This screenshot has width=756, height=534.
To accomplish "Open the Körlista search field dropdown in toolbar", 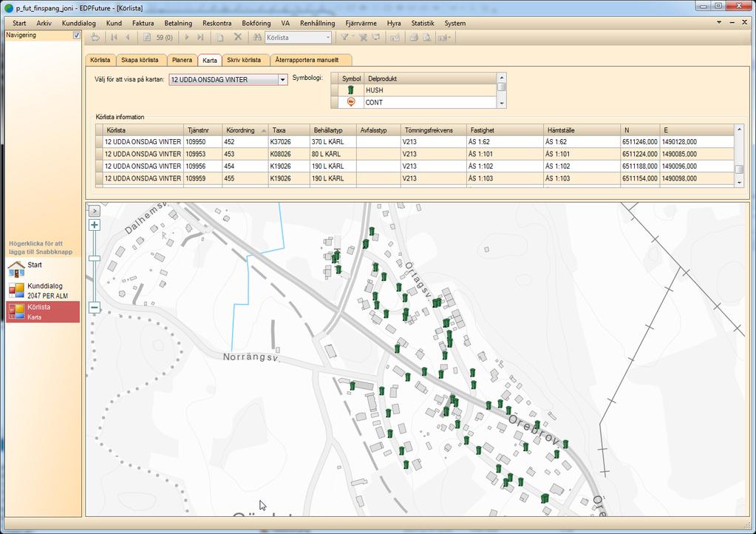I will (x=328, y=37).
